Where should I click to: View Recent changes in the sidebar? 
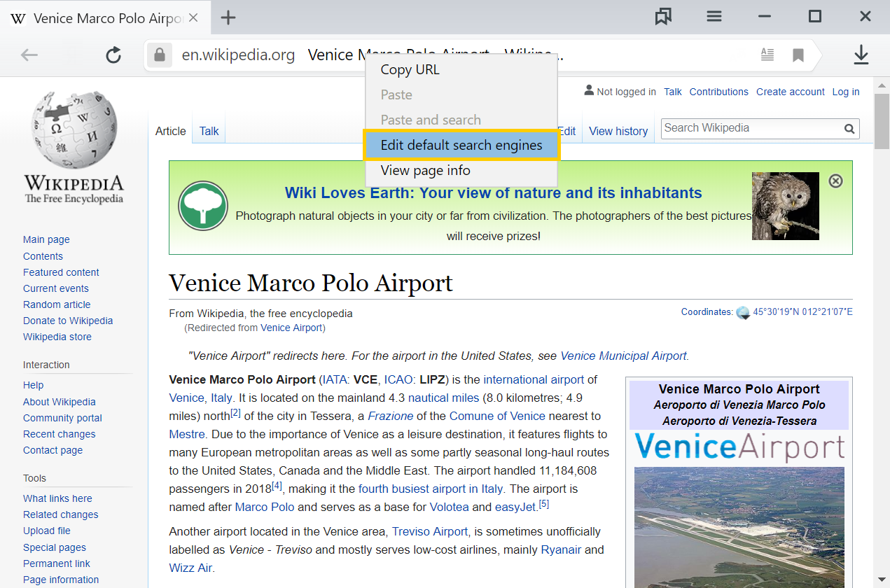pyautogui.click(x=59, y=434)
